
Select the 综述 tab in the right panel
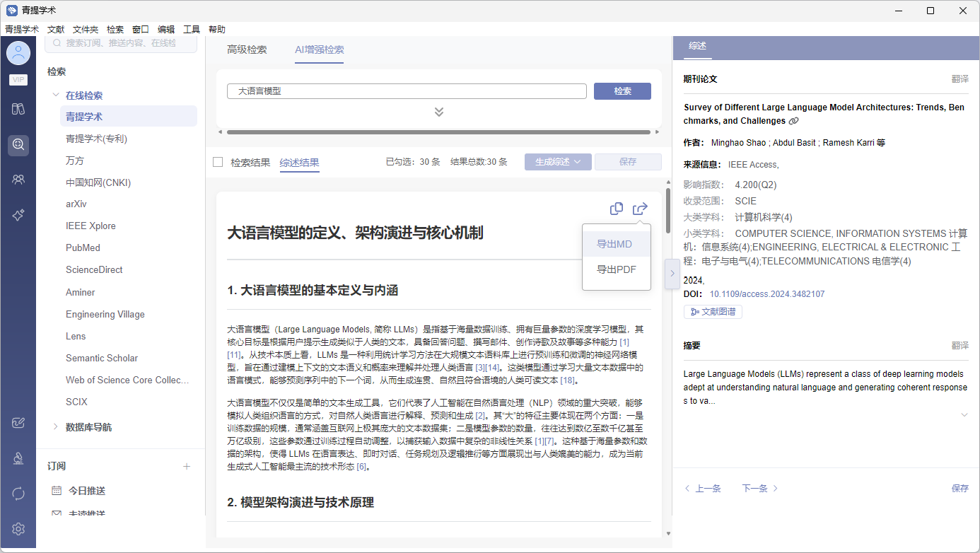697,46
